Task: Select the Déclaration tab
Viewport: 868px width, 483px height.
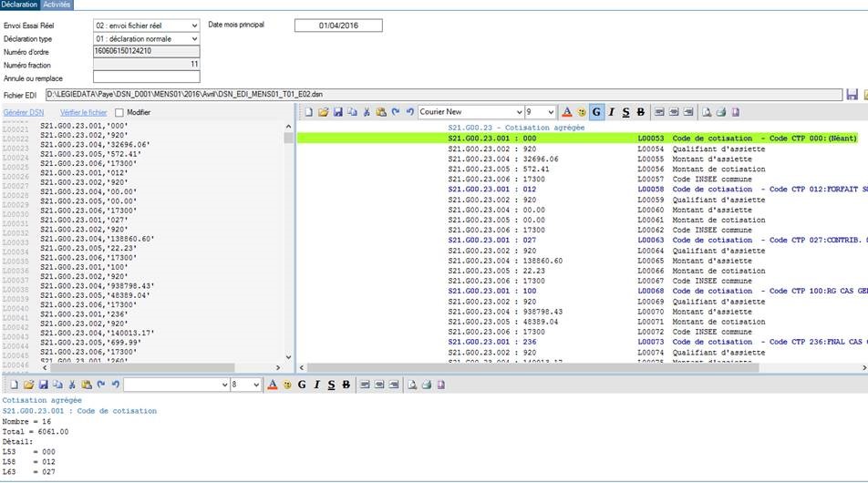Action: [x=19, y=5]
